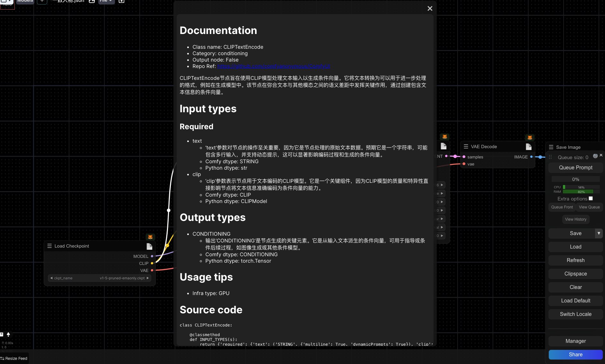Click the CPU usage bar
The image size is (605, 364).
pyautogui.click(x=581, y=187)
